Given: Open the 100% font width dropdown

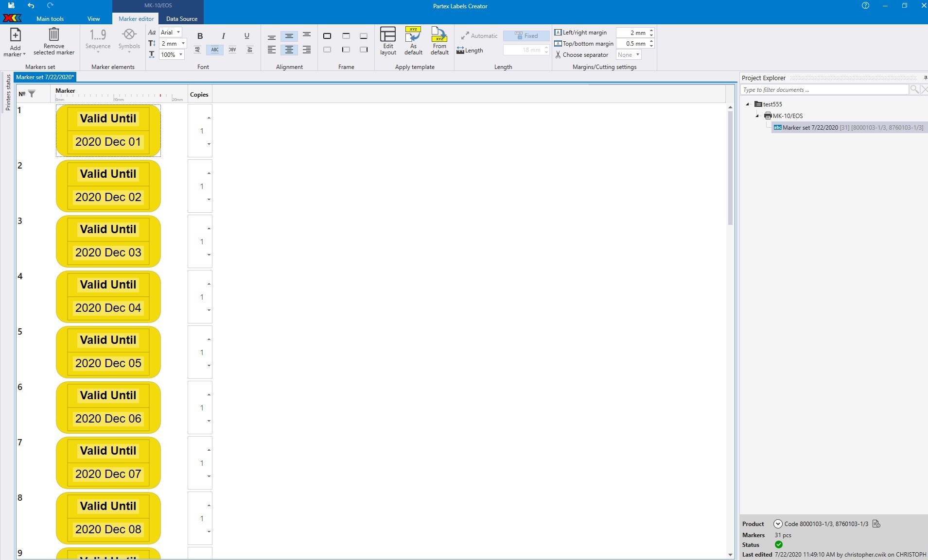Looking at the screenshot, I should point(172,54).
